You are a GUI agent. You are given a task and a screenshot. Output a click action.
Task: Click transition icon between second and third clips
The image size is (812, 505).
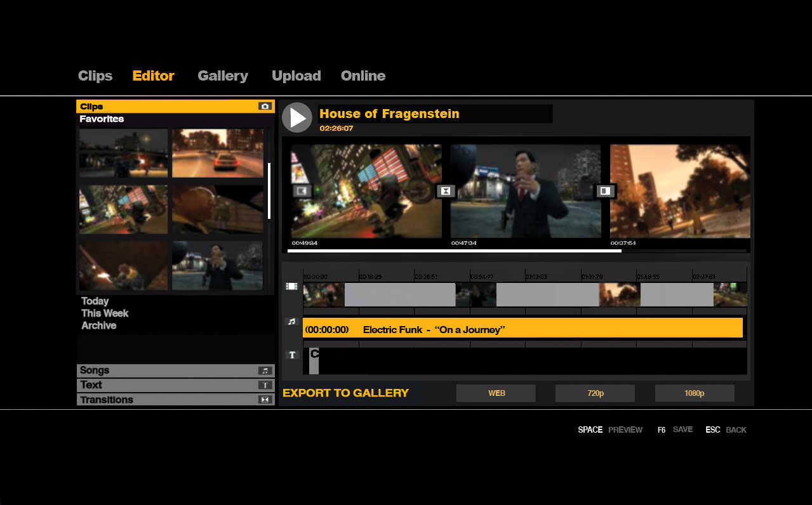point(605,191)
